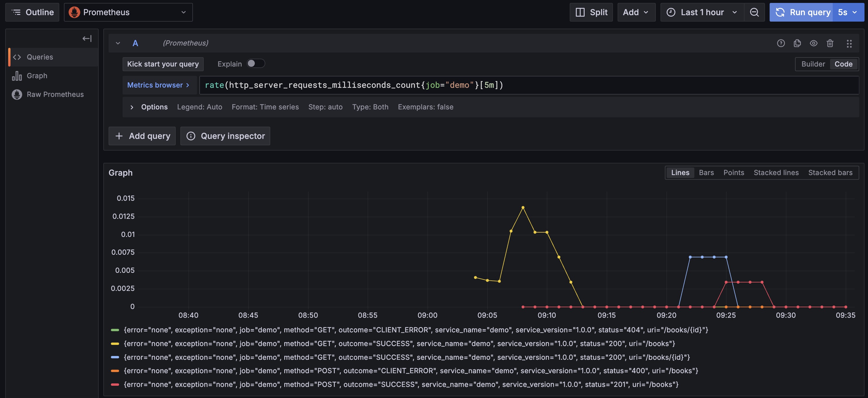Toggle the Explain switch
This screenshot has height=398, width=868.
point(255,64)
